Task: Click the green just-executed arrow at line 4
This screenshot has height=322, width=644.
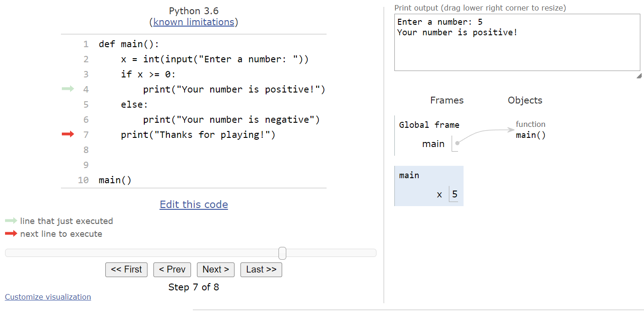Action: [68, 89]
